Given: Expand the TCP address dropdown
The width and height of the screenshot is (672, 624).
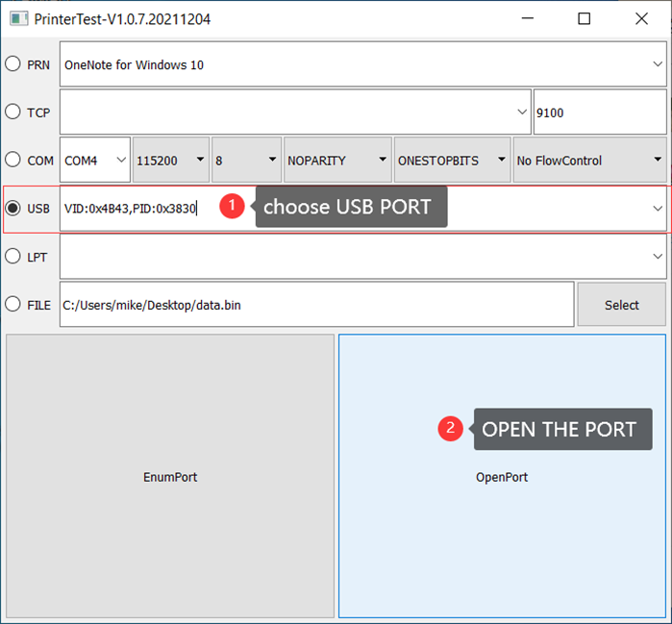Looking at the screenshot, I should [x=294, y=112].
